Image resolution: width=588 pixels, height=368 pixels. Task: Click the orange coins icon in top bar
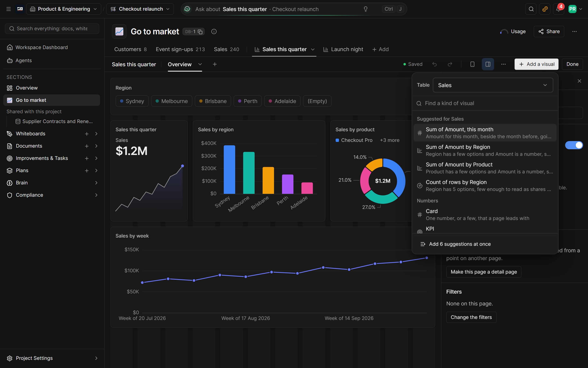(545, 9)
